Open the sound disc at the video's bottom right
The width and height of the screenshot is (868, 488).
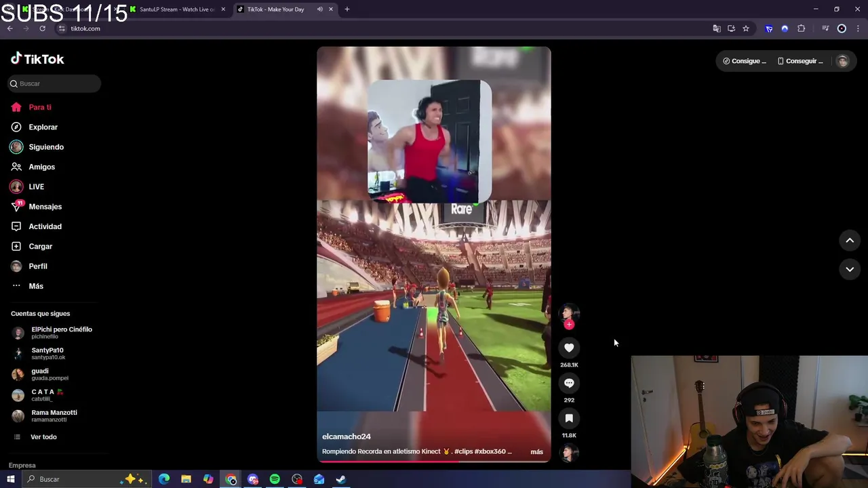click(x=569, y=452)
